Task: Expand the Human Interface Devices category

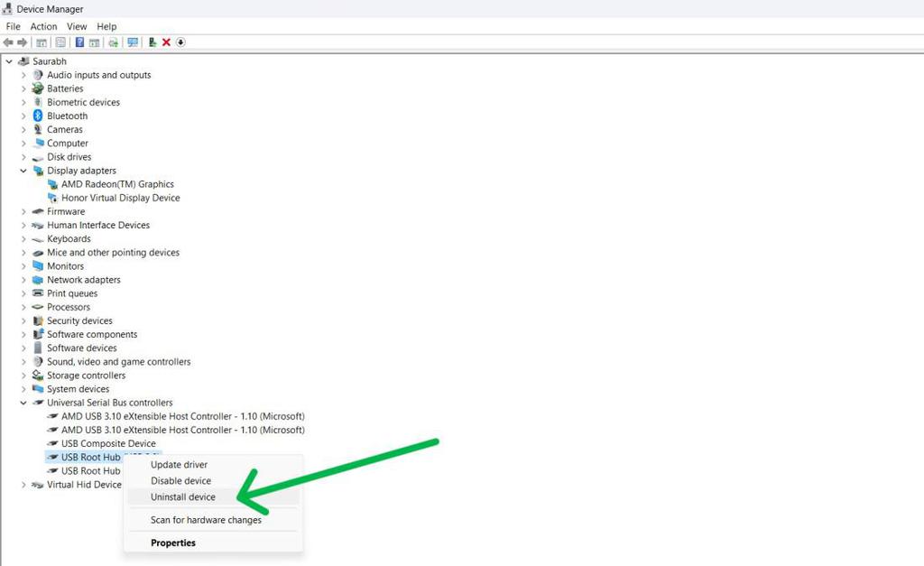Action: (23, 225)
